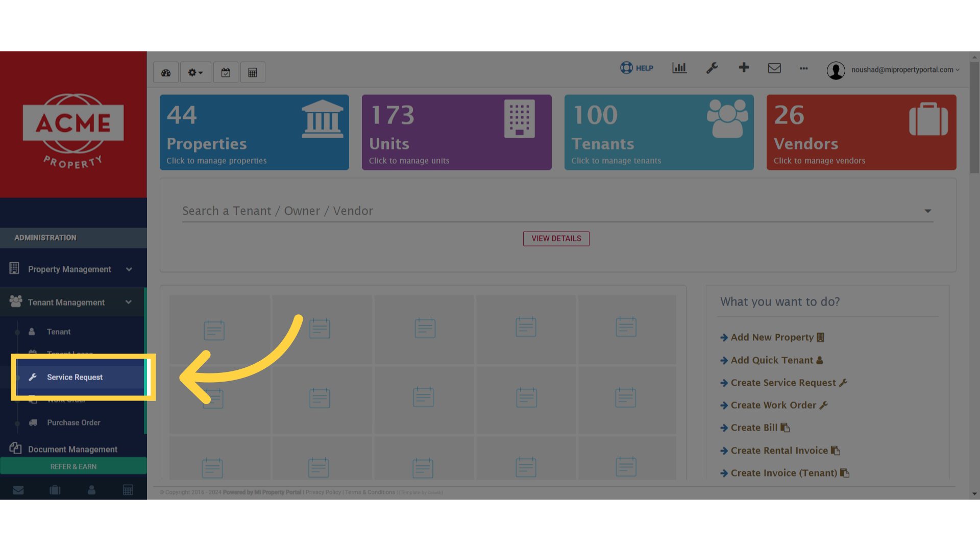Image resolution: width=980 pixels, height=551 pixels.
Task: Click the Privacy Policy footer link
Action: tap(323, 492)
